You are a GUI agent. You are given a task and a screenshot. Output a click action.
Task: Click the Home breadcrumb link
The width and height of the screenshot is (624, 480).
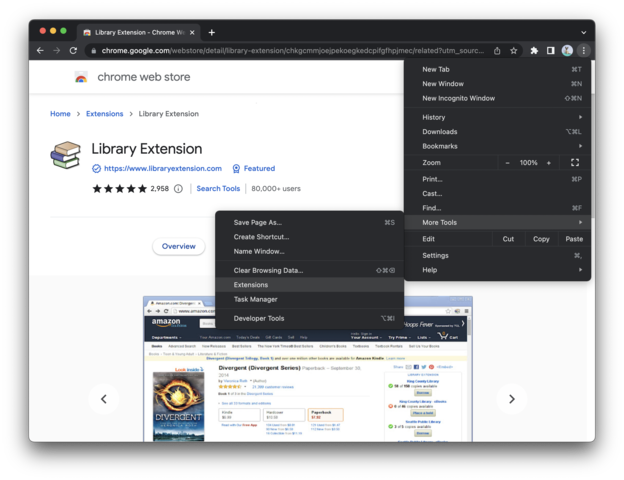(60, 114)
